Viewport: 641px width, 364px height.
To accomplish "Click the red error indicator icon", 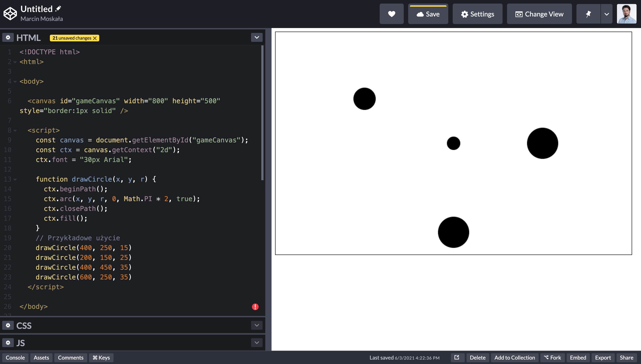I will coord(255,307).
